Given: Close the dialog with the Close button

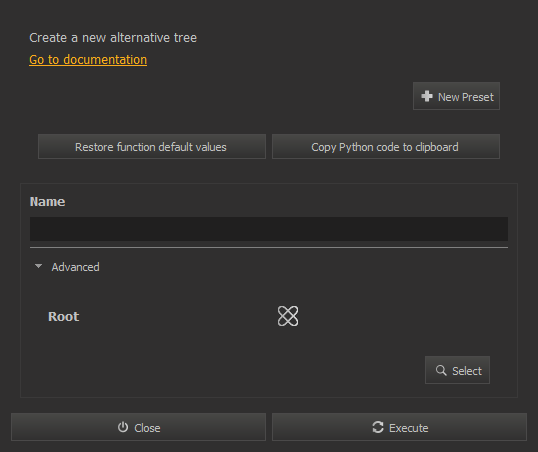Looking at the screenshot, I should pos(138,427).
